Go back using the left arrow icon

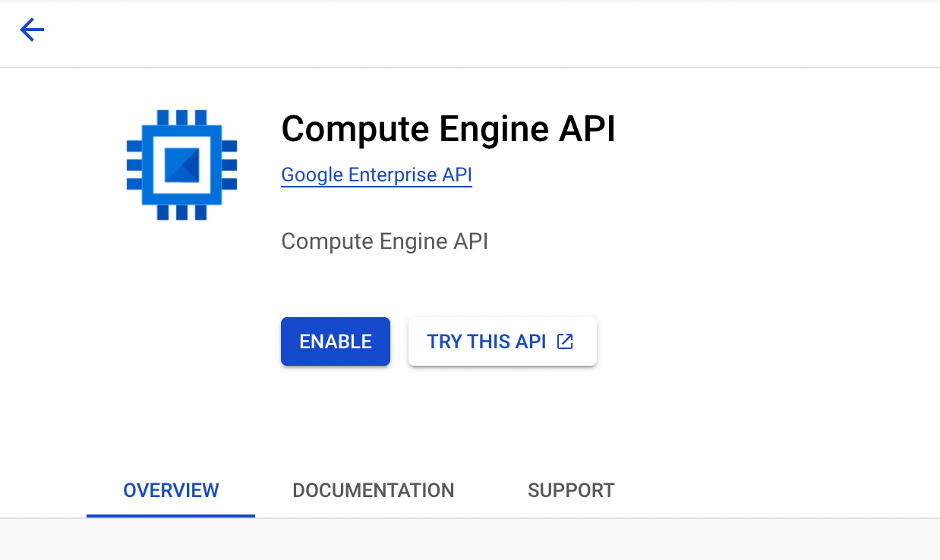[x=32, y=30]
